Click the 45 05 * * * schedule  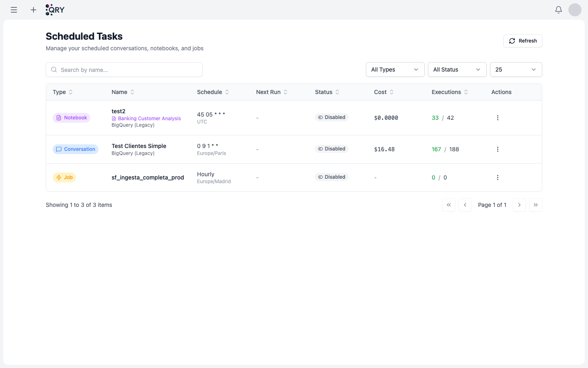211,114
